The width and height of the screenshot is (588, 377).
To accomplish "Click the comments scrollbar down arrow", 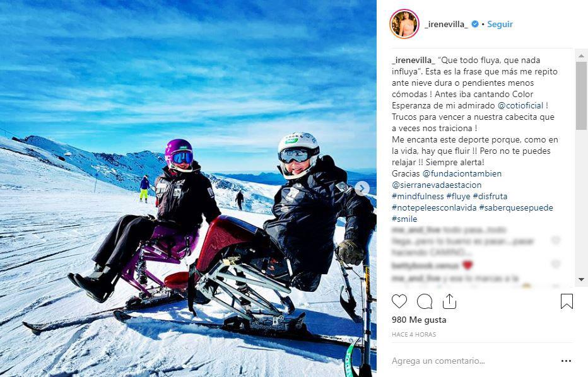I will (x=581, y=279).
